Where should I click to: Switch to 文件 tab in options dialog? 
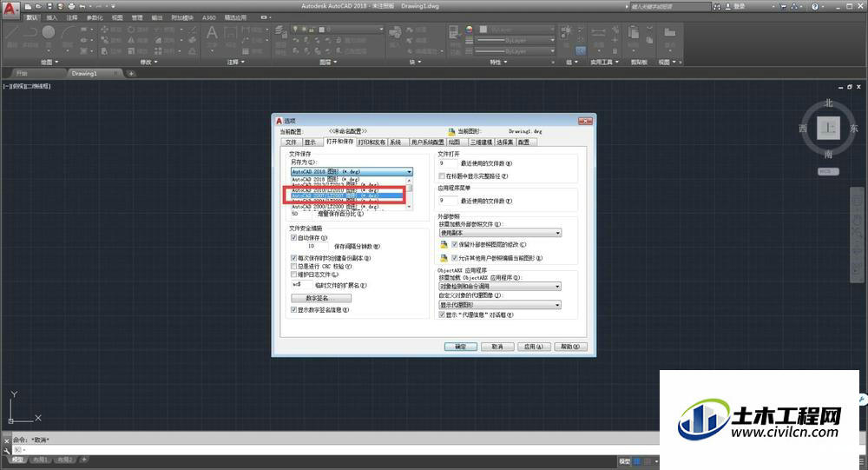[x=291, y=142]
